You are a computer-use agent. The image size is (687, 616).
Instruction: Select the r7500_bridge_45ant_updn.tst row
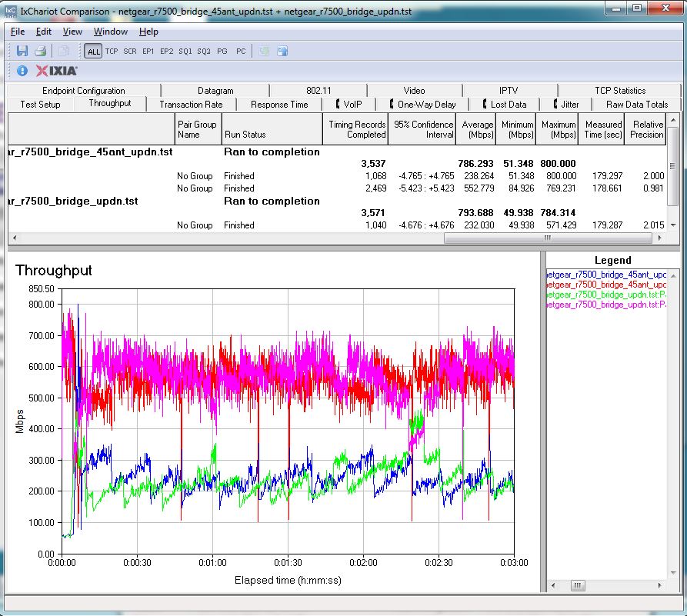(337, 152)
